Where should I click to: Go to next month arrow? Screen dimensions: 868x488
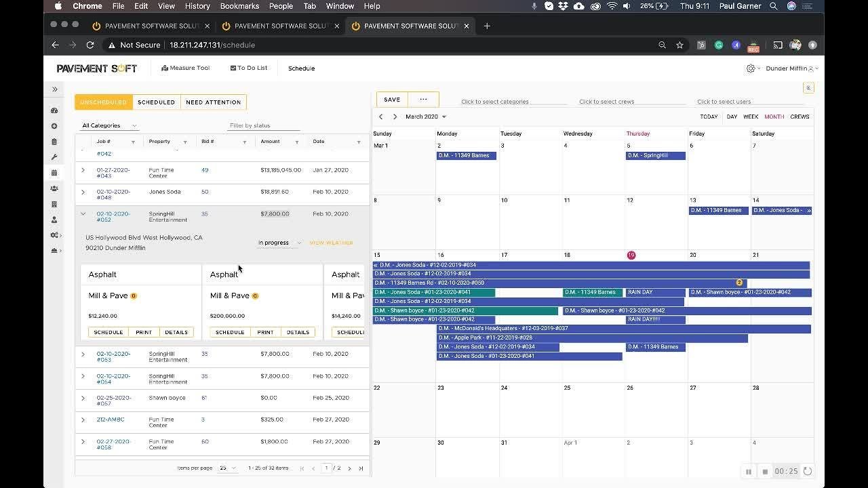[x=395, y=117]
